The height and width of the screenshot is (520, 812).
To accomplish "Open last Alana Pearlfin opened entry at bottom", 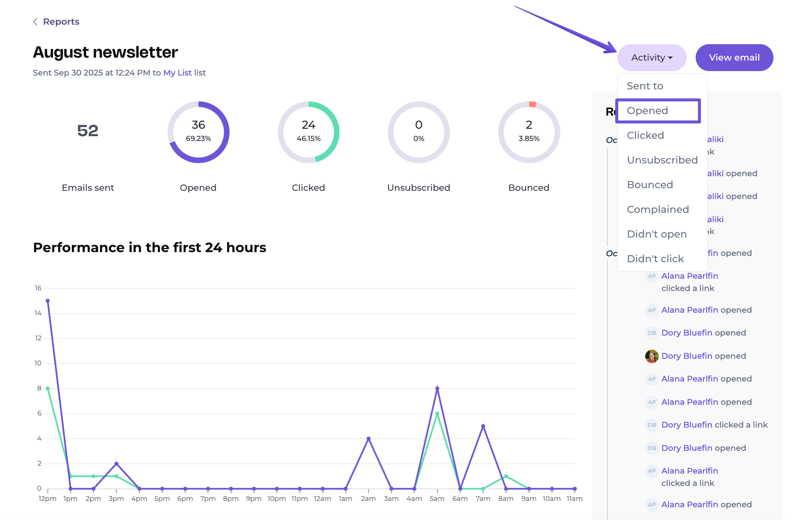I will point(689,505).
